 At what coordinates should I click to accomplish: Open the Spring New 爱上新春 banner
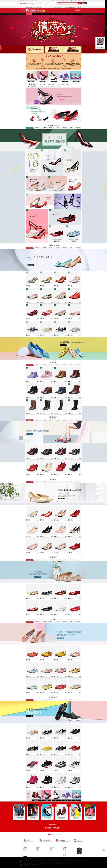click(x=54, y=139)
